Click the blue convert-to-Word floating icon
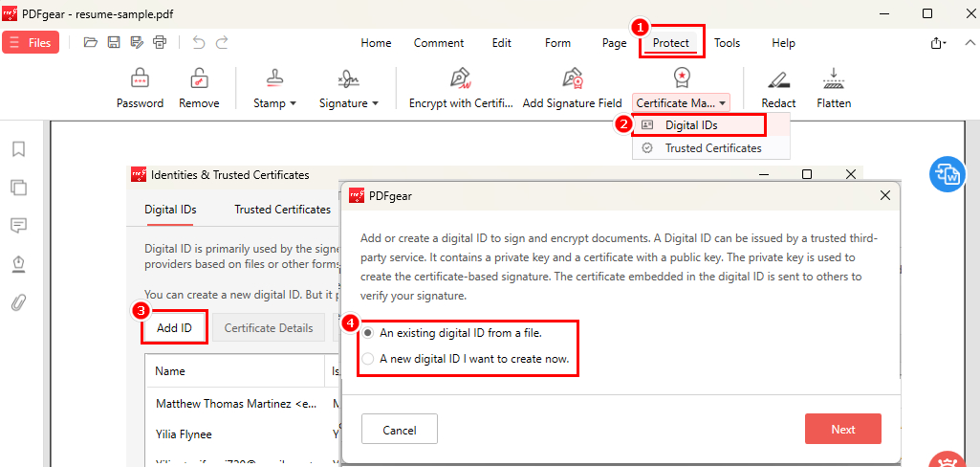This screenshot has height=467, width=980. [947, 174]
